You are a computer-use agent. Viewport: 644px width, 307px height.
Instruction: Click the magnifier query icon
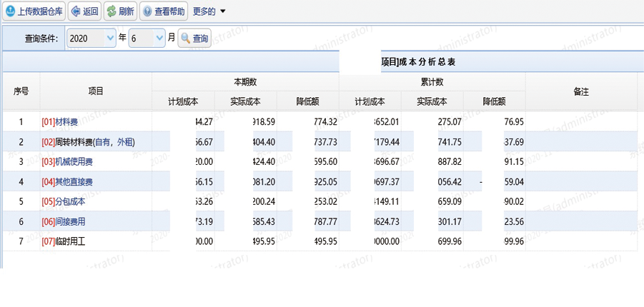click(x=185, y=39)
